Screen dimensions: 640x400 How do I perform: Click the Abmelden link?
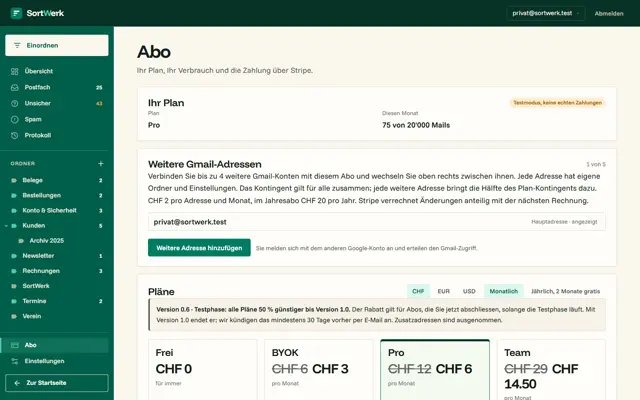point(609,13)
